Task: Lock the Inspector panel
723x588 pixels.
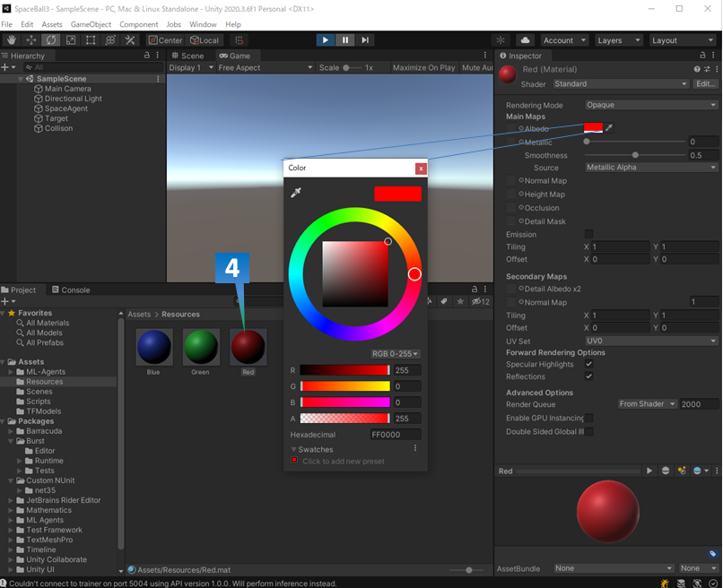Action: coord(702,56)
